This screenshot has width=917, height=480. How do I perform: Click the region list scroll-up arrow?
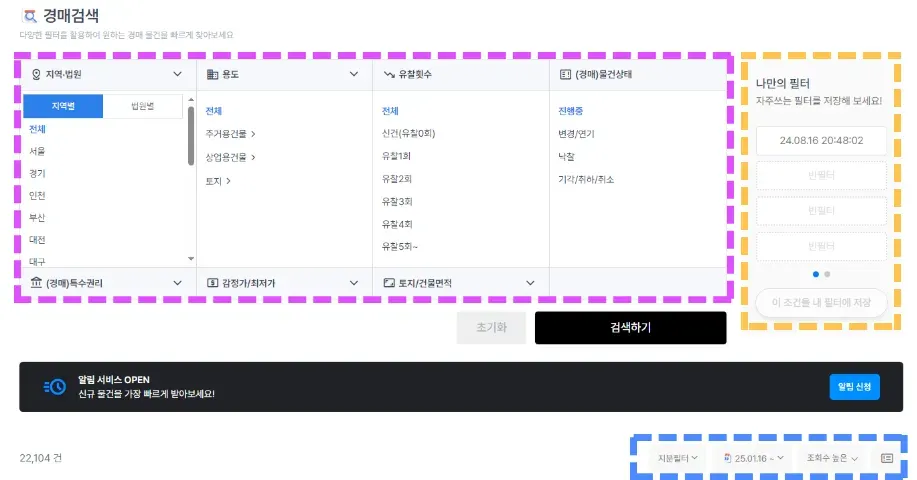click(x=191, y=100)
